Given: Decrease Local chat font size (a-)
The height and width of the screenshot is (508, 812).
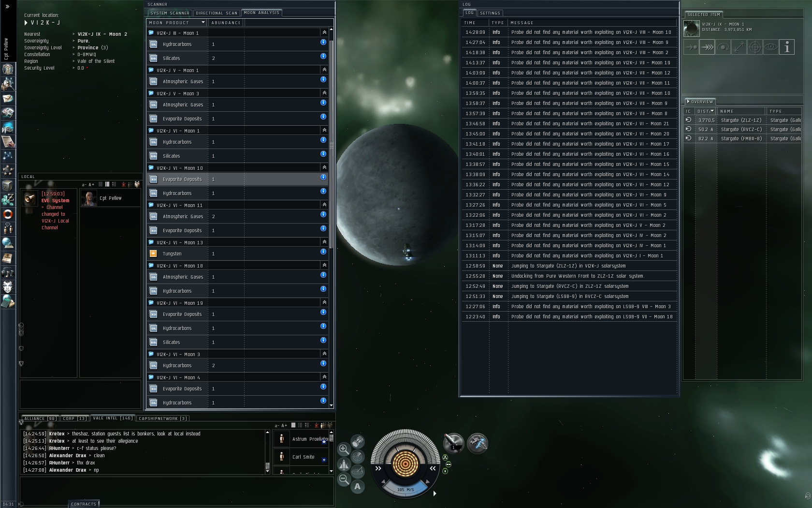Looking at the screenshot, I should tap(84, 184).
